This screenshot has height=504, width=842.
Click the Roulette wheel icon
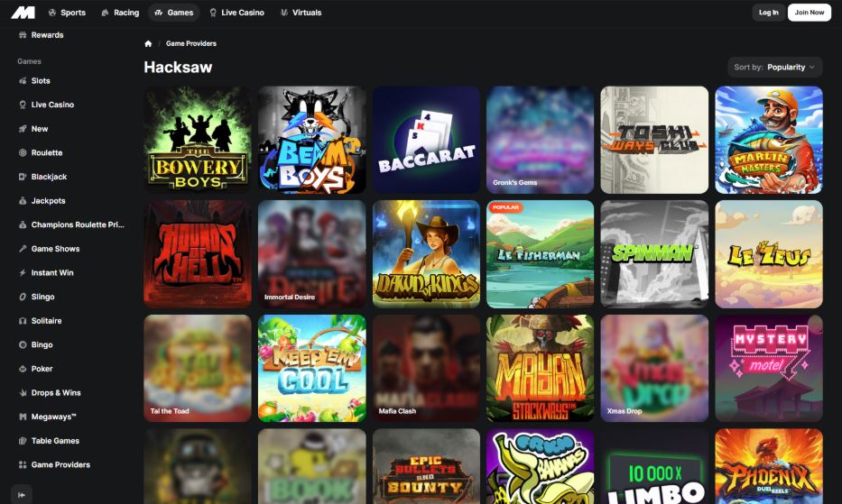coord(23,152)
